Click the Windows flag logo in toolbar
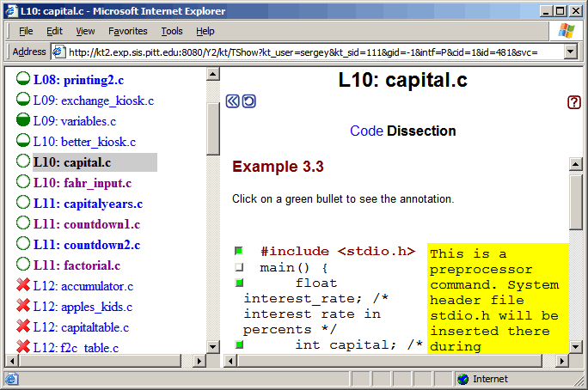This screenshot has height=390, width=588. click(567, 31)
